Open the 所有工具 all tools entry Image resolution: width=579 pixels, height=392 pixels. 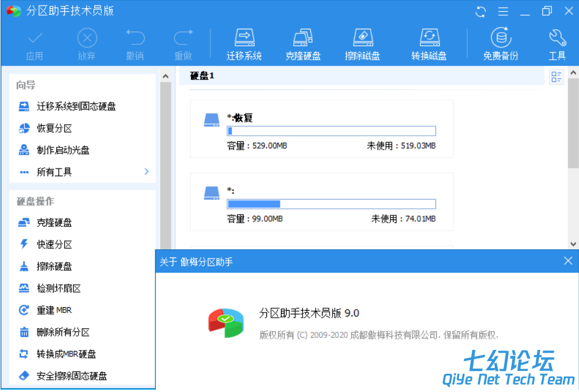(54, 172)
